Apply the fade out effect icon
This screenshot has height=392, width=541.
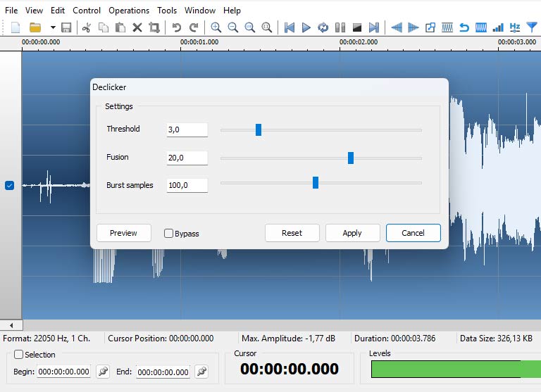413,27
